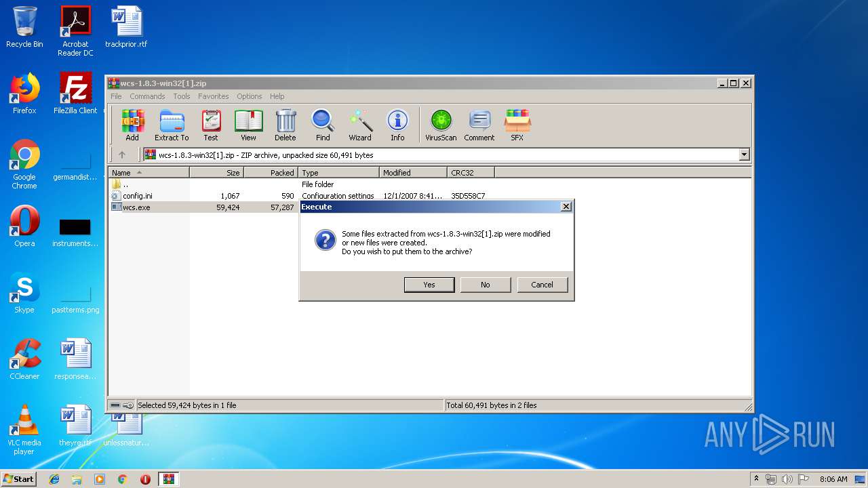This screenshot has height=488, width=868.
Task: Select the trackprior.rtf desktop file
Action: 126,27
